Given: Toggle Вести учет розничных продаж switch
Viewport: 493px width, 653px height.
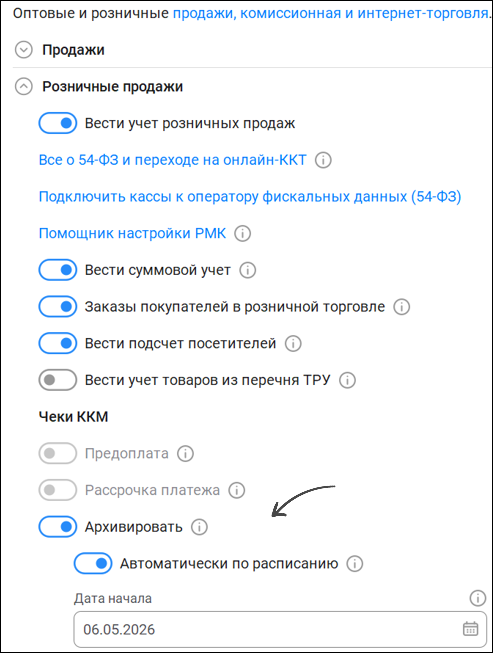Looking at the screenshot, I should [x=58, y=123].
